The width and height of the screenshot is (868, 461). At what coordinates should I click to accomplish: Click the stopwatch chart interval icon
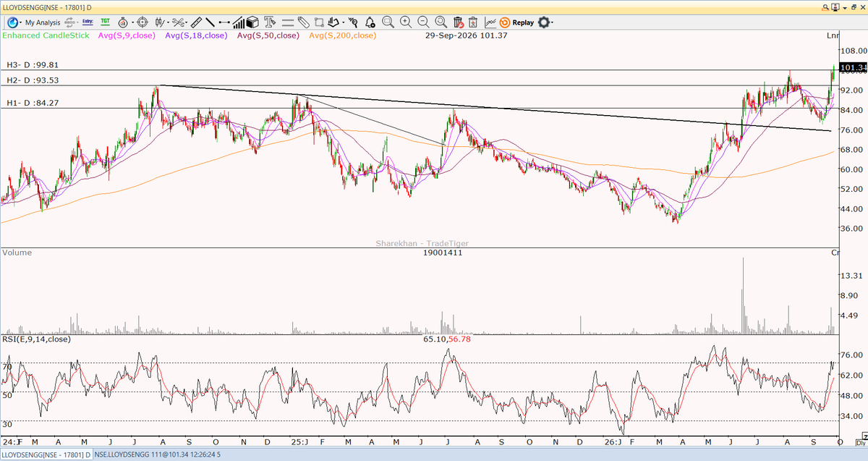point(122,22)
